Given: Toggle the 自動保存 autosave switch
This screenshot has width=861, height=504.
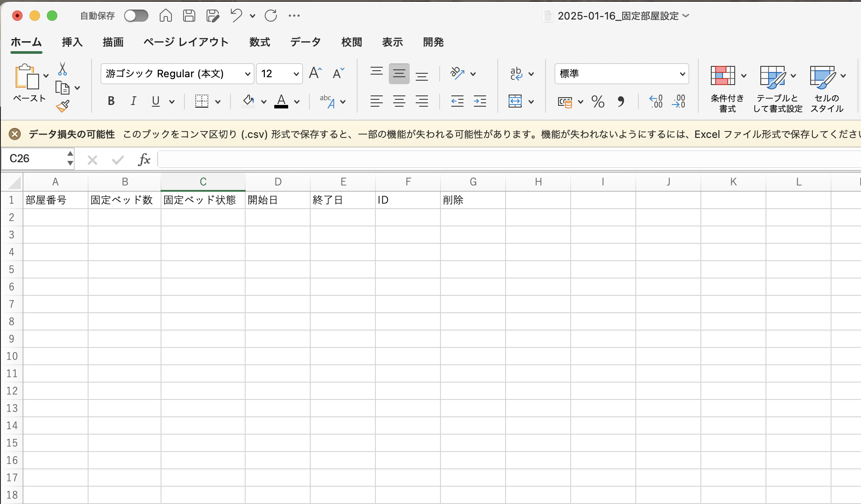Looking at the screenshot, I should pos(136,16).
